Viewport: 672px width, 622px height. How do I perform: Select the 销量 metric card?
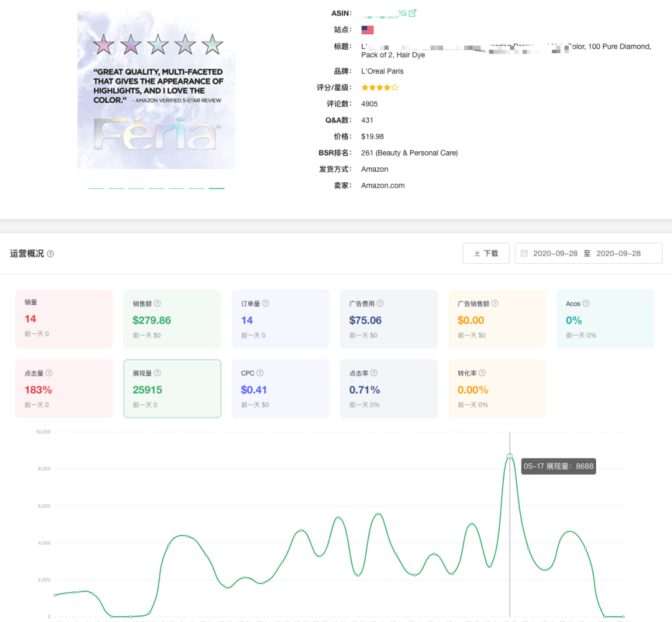click(64, 319)
